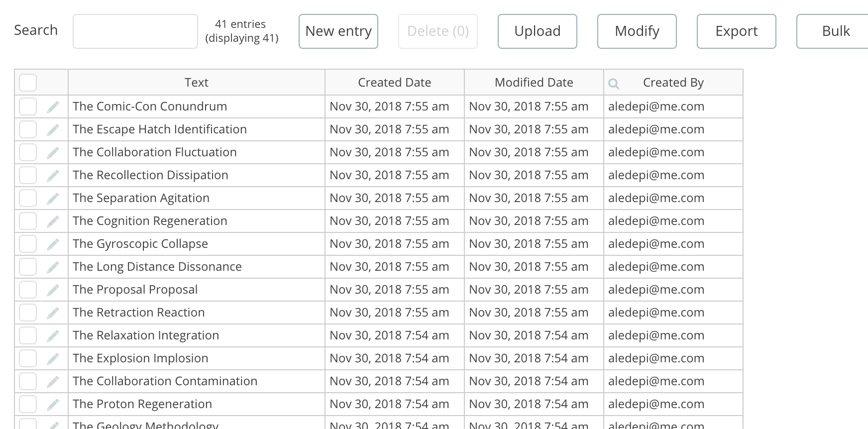Click the pencil icon for The Explosion Implosion
868x429 pixels.
pyautogui.click(x=53, y=359)
